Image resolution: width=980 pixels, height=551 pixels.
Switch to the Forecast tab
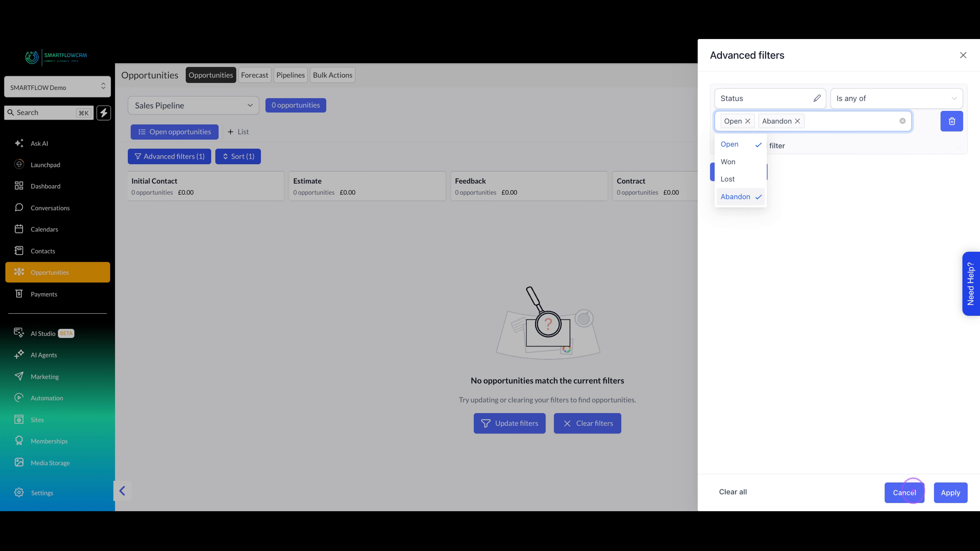255,75
